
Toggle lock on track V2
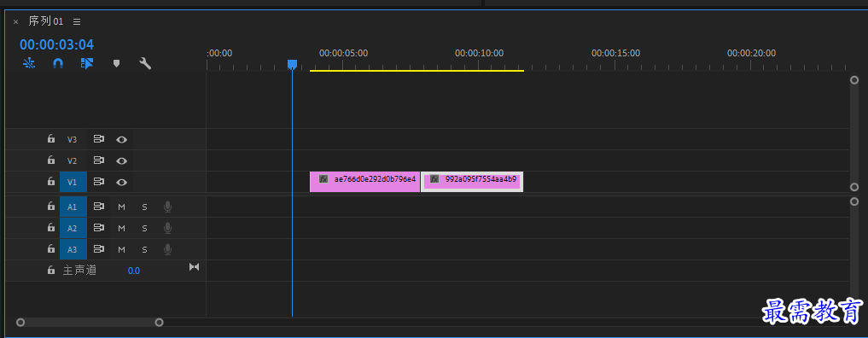pyautogui.click(x=51, y=160)
